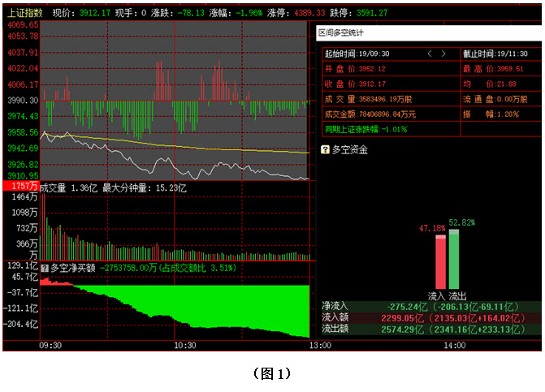Click the 成交量 3583496.19万股 cell

(391, 99)
